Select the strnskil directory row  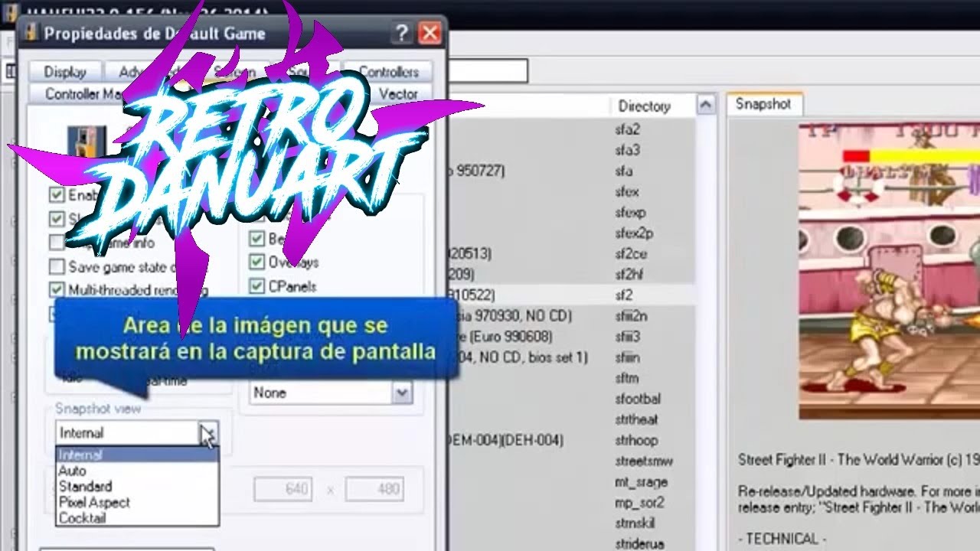pos(635,523)
